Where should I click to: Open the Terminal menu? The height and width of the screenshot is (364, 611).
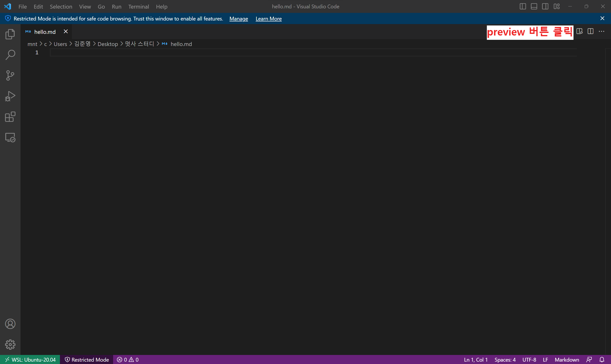point(138,7)
